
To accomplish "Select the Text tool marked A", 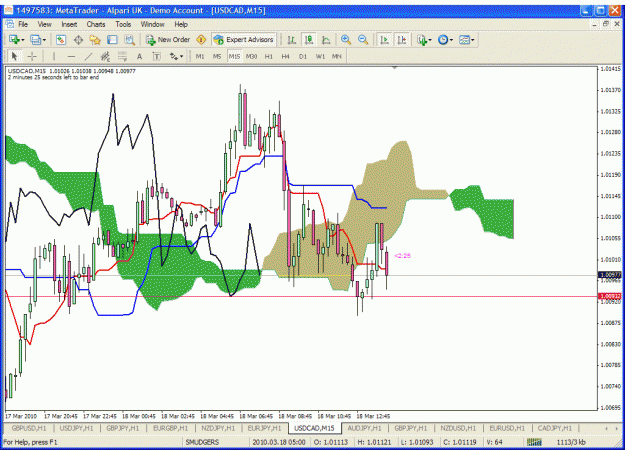I will point(140,56).
